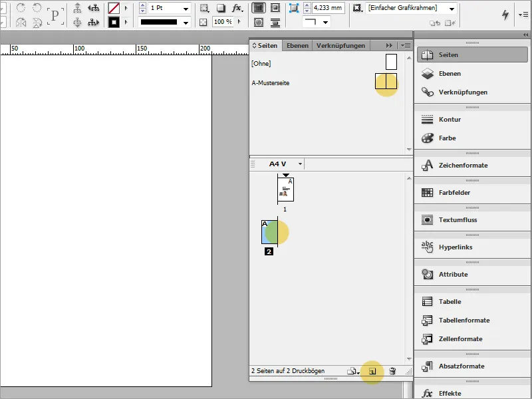Toggle jump object text wrap
532x399 pixels.
(275, 23)
